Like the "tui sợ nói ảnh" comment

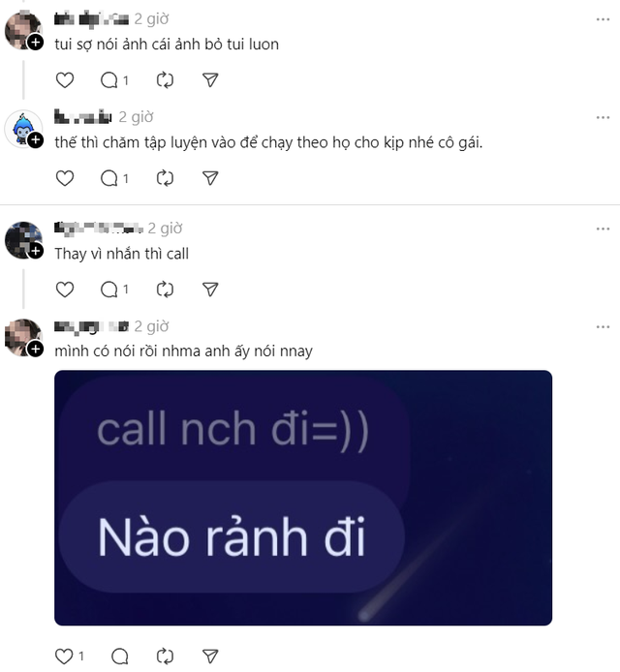[65, 80]
